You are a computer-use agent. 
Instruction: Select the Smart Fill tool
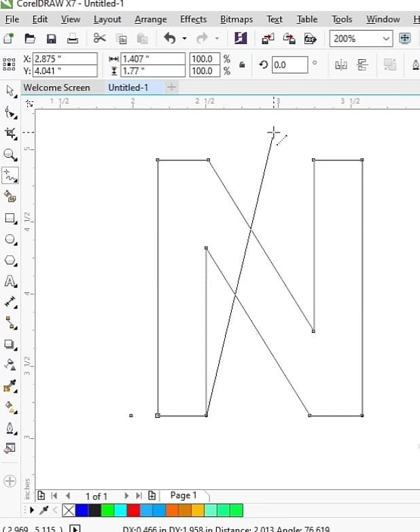pyautogui.click(x=10, y=196)
